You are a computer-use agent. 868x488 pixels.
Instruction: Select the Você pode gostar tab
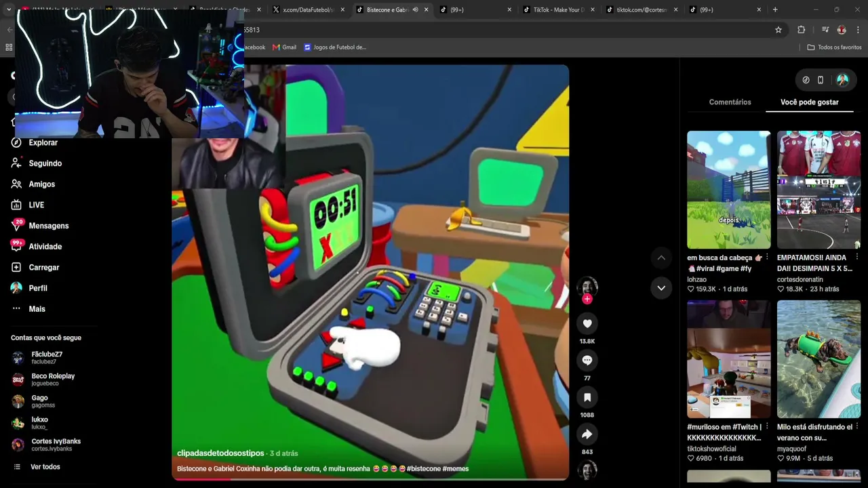[x=810, y=102]
